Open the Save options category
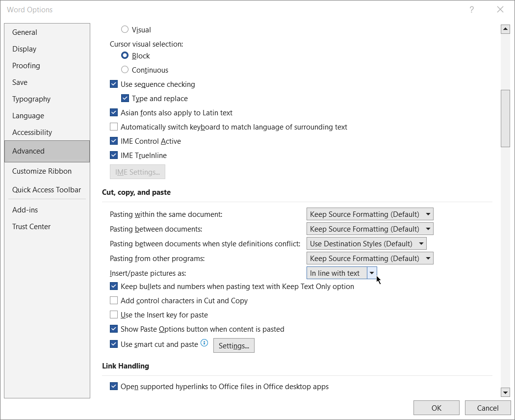515x420 pixels. click(47, 82)
